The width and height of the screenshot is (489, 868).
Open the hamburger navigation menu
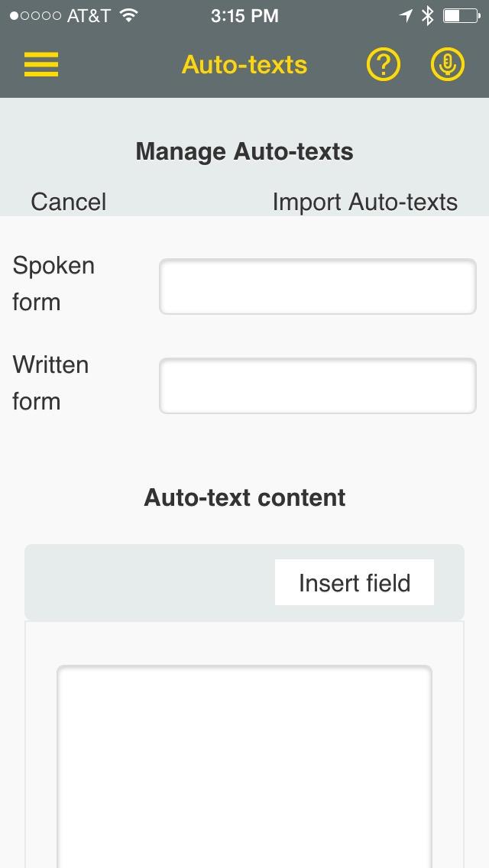point(41,65)
